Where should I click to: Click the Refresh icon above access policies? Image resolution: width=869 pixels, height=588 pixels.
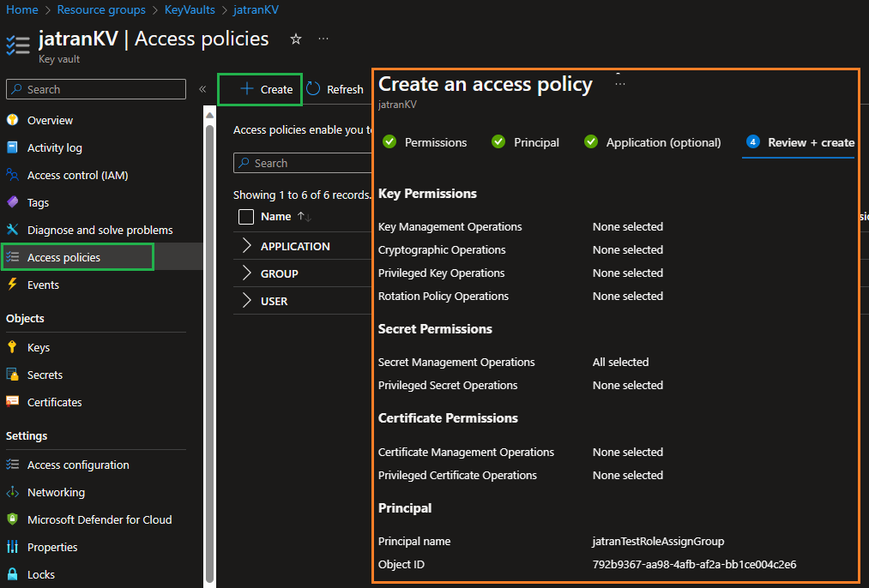point(315,89)
